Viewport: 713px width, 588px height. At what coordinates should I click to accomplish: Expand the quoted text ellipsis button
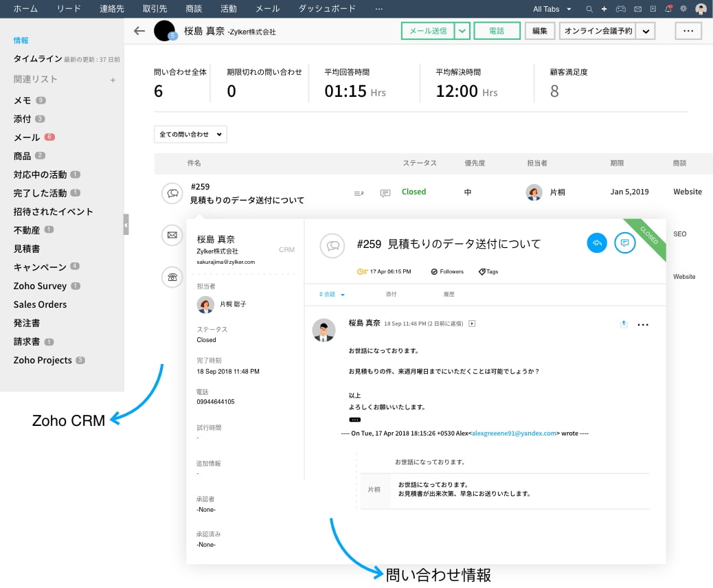(354, 420)
